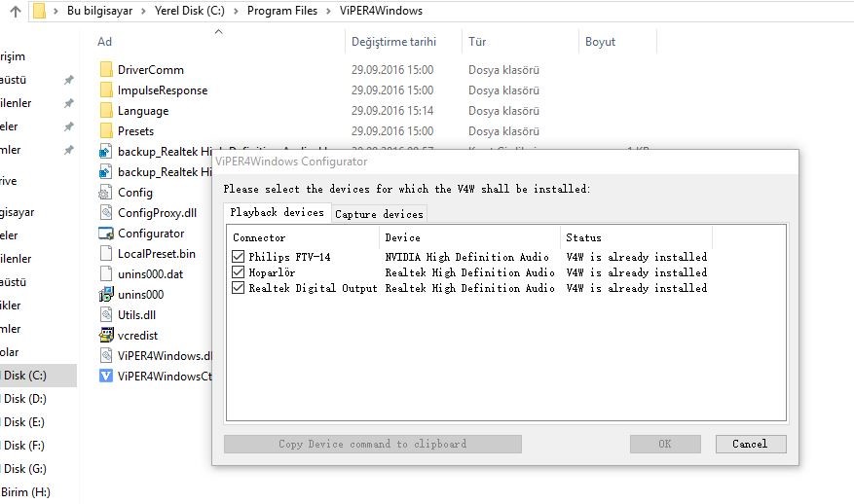Click the Program Files breadcrumb chevron

327,12
